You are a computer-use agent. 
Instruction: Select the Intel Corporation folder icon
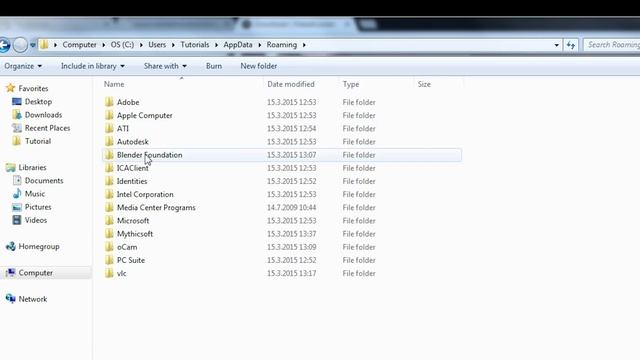(109, 194)
